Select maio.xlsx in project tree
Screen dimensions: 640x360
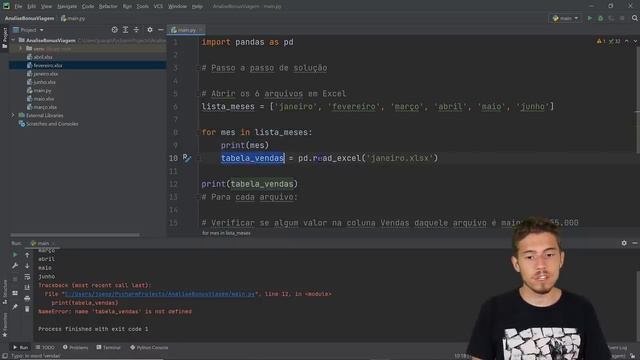43,99
